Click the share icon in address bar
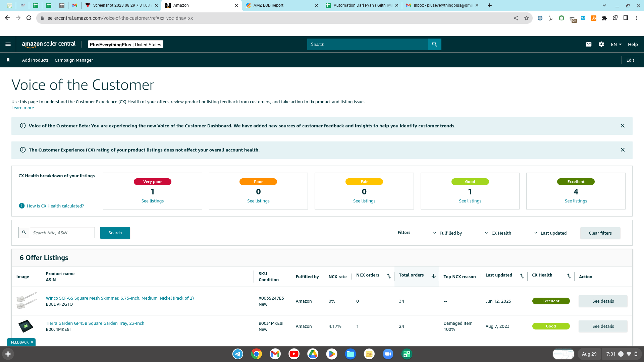Image resolution: width=644 pixels, height=362 pixels. (516, 18)
